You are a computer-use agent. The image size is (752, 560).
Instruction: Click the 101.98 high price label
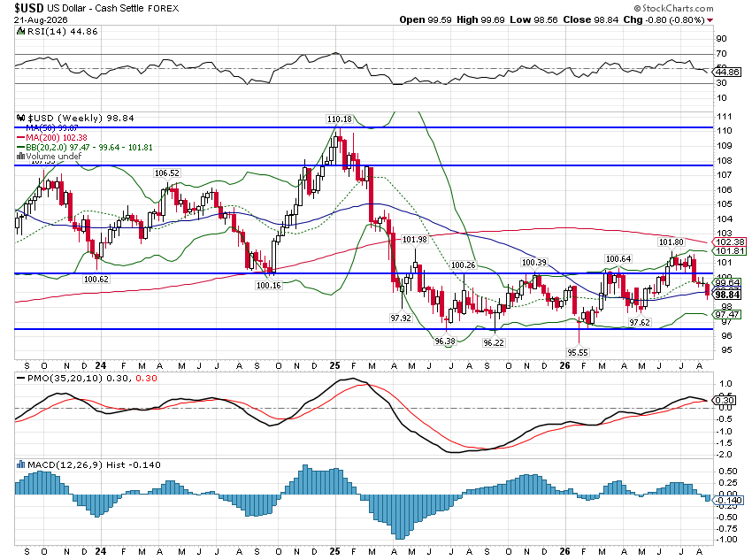414,239
